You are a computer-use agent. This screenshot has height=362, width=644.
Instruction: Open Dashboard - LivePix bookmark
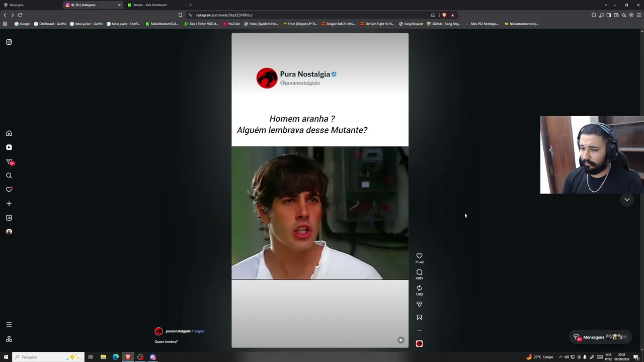tap(50, 24)
